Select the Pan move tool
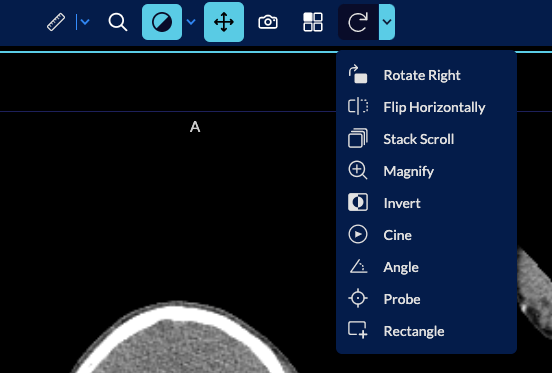Image resolution: width=552 pixels, height=373 pixels. point(224,22)
